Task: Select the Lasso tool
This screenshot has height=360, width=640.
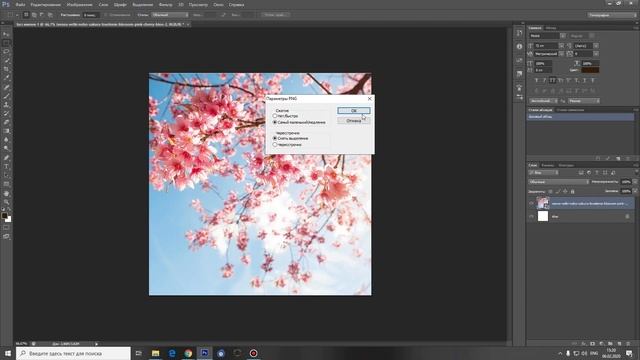Action: pos(6,52)
